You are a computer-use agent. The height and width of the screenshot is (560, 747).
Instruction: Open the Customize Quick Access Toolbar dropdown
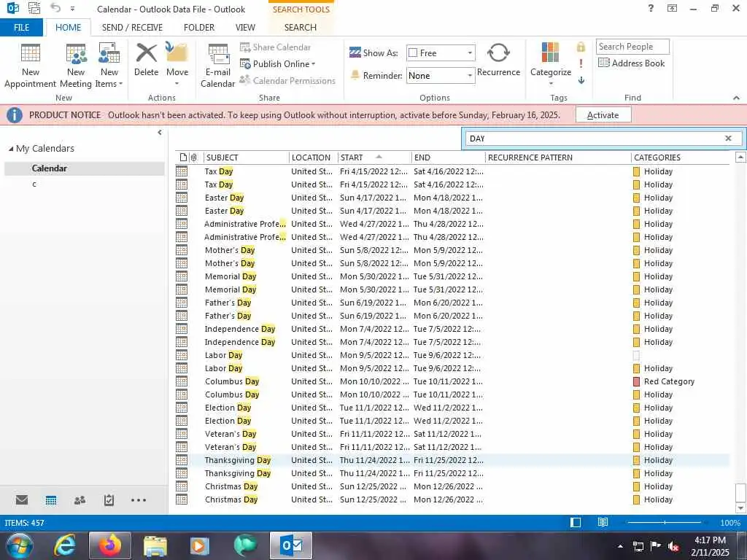72,9
